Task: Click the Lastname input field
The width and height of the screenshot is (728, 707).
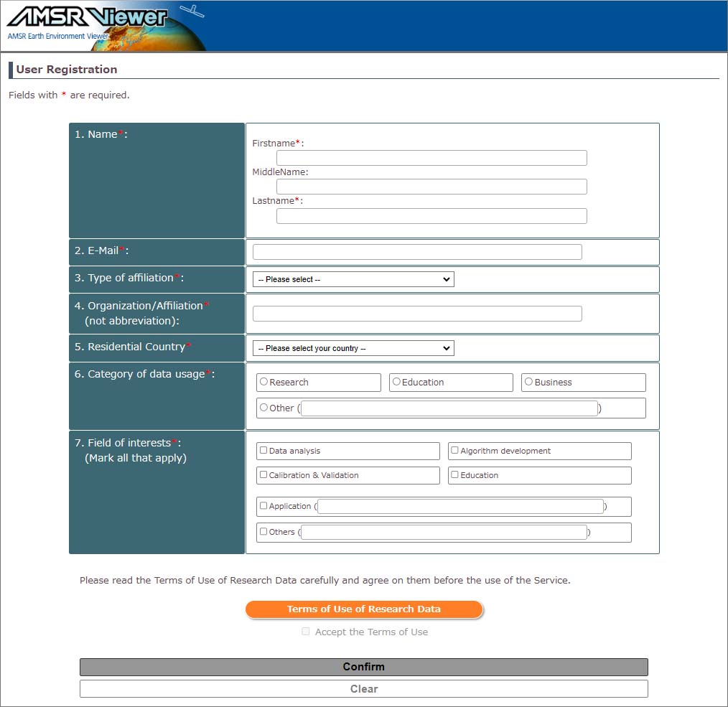Action: point(431,216)
